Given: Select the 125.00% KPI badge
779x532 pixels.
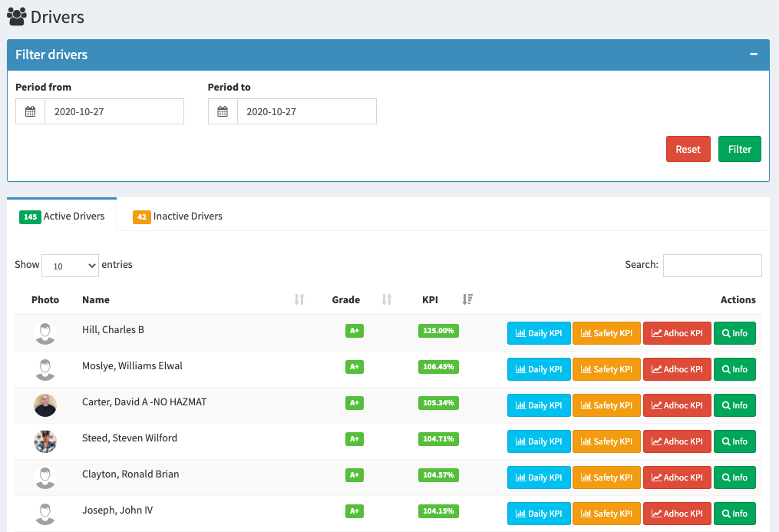Looking at the screenshot, I should 438,331.
